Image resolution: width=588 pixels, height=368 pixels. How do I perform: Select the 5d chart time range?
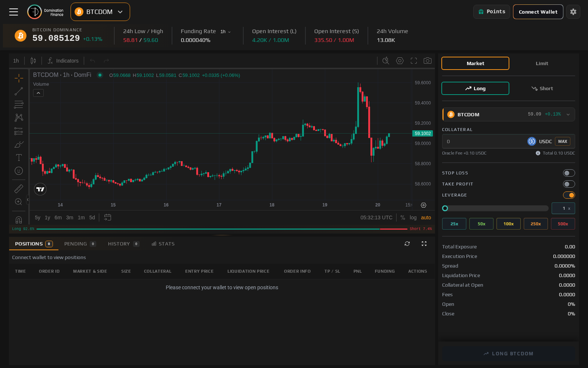[92, 217]
